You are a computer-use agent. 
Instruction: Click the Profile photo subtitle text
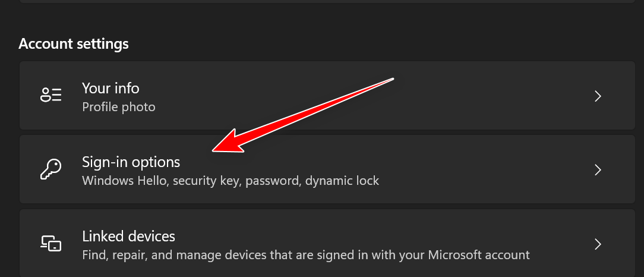click(x=118, y=107)
